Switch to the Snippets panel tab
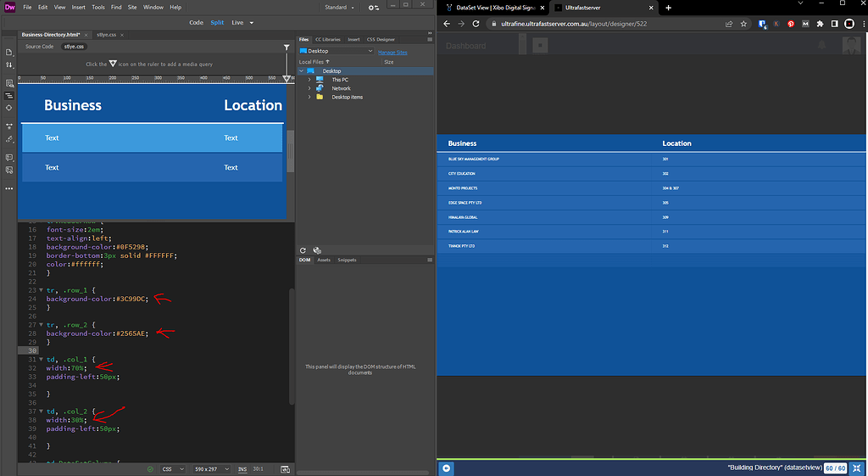The height and width of the screenshot is (476, 868). coord(347,260)
